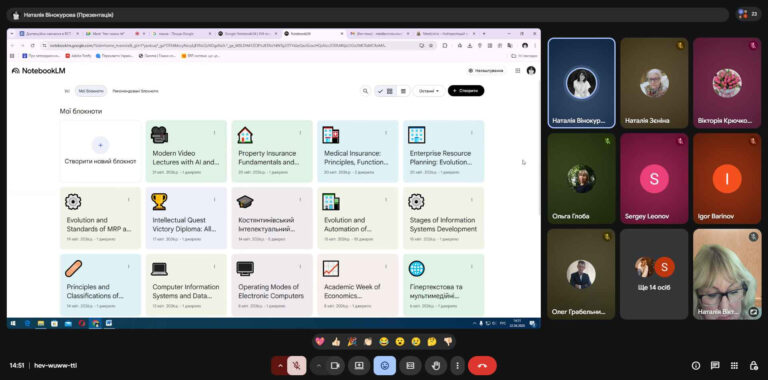Open host controls lock icon
This screenshot has height=380, width=768.
click(x=754, y=366)
